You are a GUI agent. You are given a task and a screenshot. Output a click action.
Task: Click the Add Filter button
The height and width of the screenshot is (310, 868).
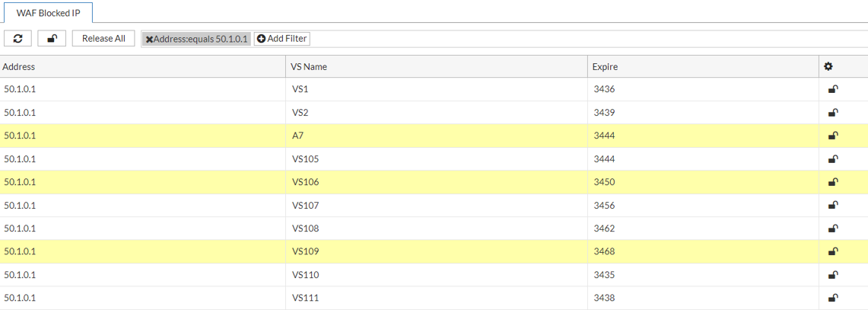(x=281, y=39)
